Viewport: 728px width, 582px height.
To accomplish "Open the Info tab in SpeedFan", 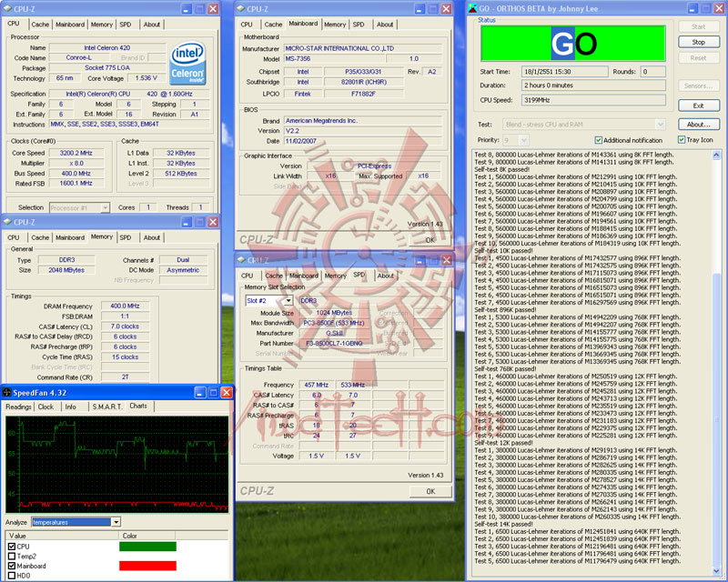I will tap(71, 406).
